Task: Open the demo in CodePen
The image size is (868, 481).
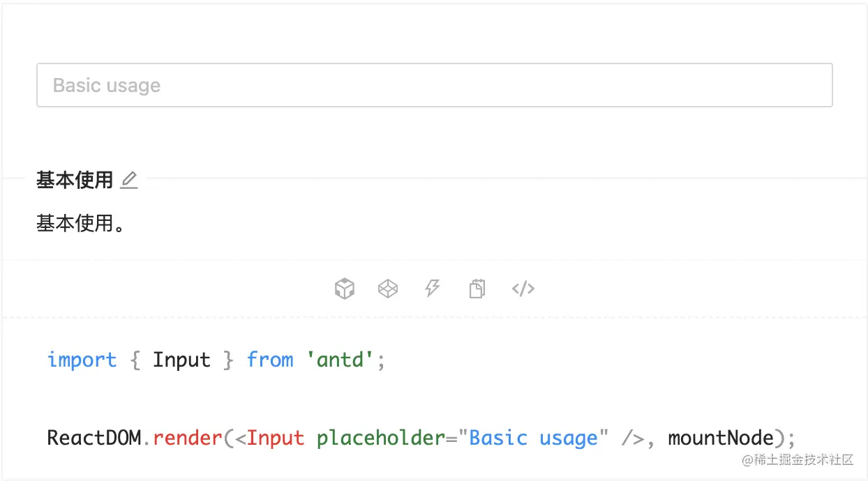Action: pyautogui.click(x=388, y=289)
